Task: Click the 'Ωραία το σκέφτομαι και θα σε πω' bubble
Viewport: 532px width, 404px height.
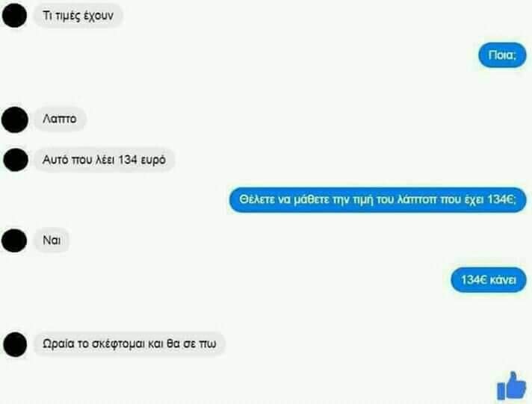Action: pyautogui.click(x=129, y=344)
